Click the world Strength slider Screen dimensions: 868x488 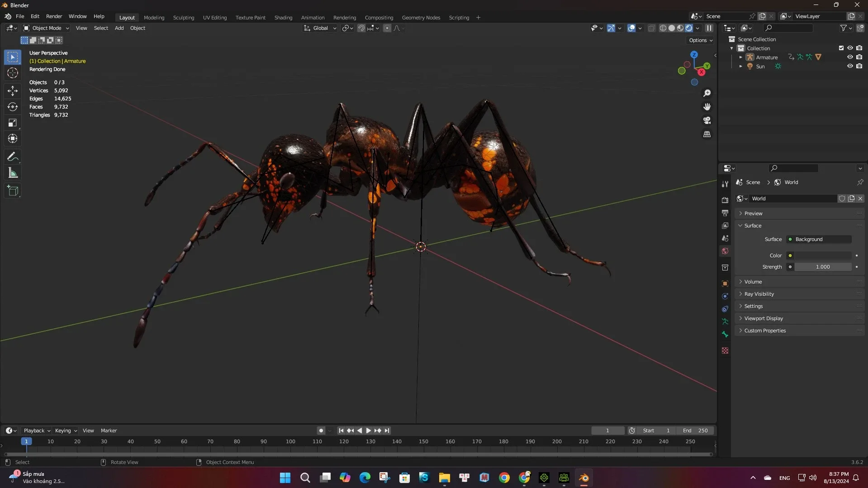click(x=822, y=267)
